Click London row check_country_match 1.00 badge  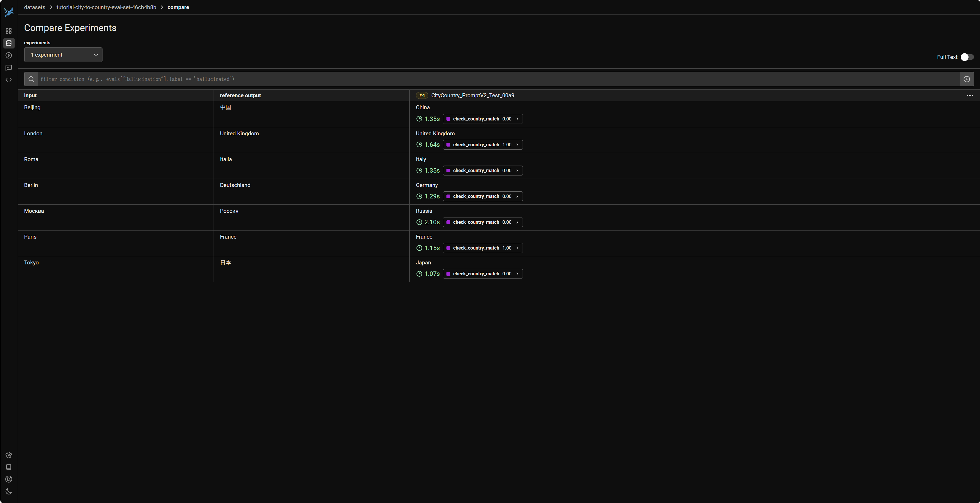tap(482, 145)
